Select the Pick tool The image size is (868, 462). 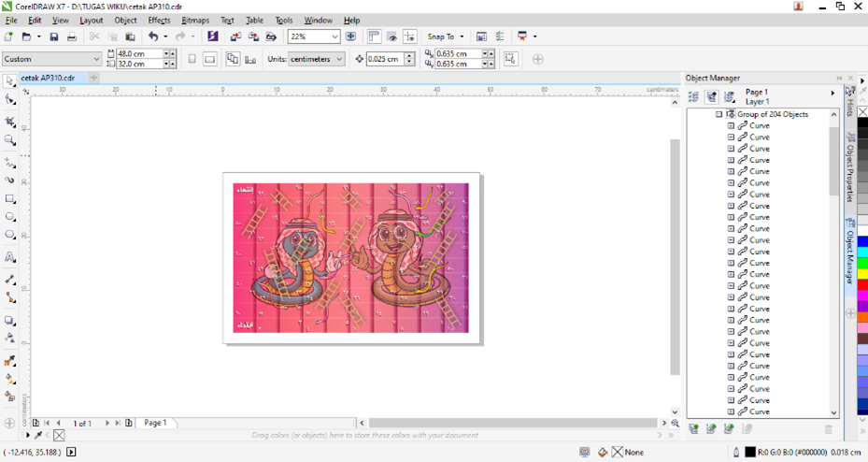(9, 80)
